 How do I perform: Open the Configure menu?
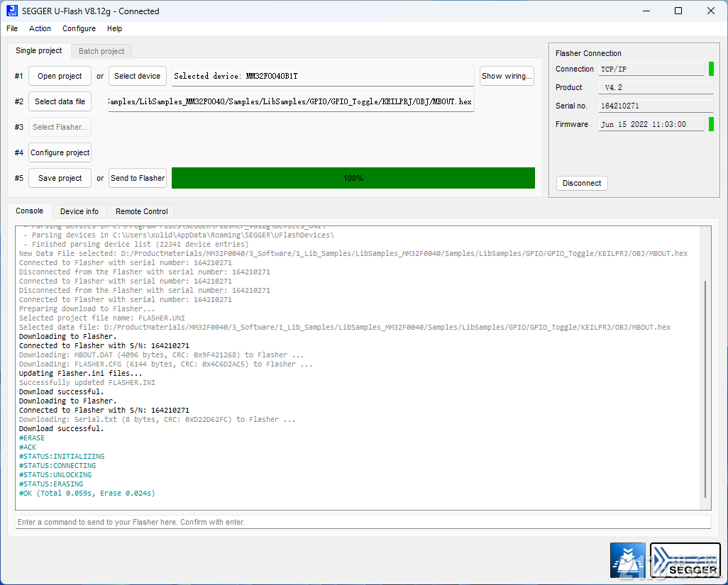[79, 29]
